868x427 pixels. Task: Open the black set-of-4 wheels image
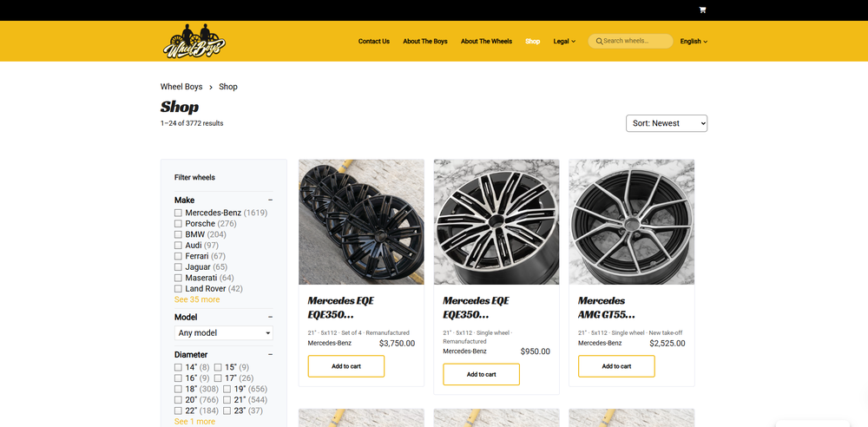361,222
